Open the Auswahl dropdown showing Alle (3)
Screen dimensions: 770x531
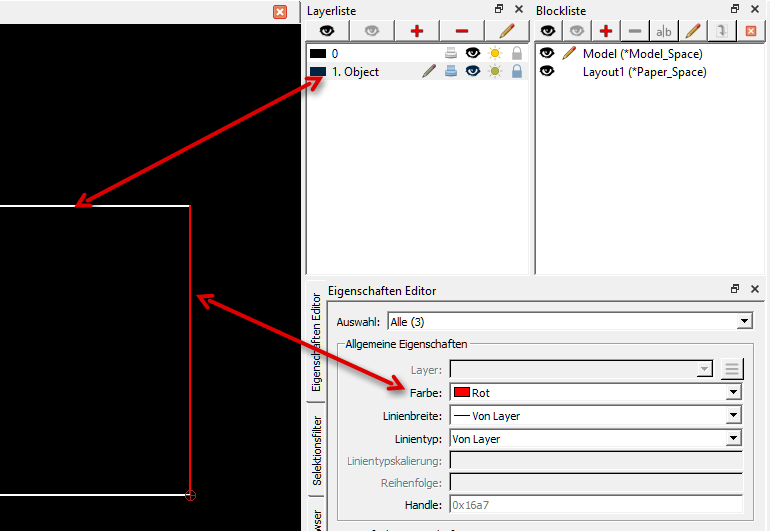tap(570, 322)
